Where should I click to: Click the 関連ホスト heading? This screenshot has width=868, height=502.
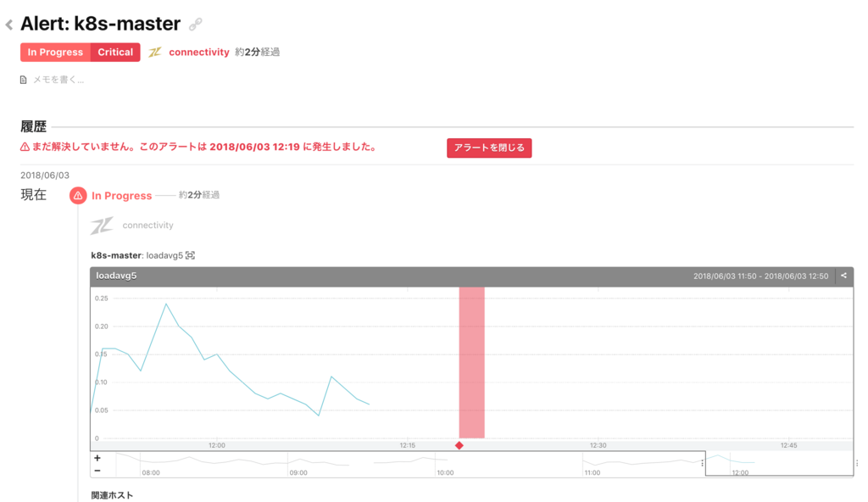pyautogui.click(x=112, y=495)
